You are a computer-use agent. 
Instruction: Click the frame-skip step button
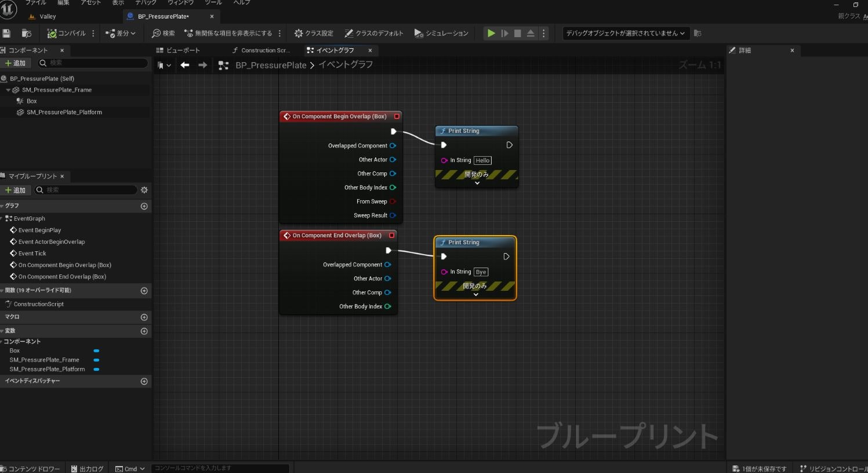tap(504, 34)
